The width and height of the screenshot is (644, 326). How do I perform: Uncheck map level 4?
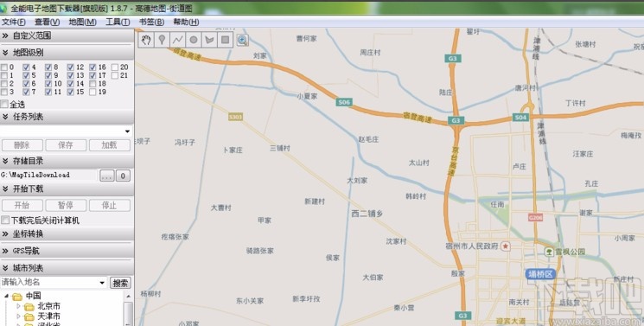26,67
